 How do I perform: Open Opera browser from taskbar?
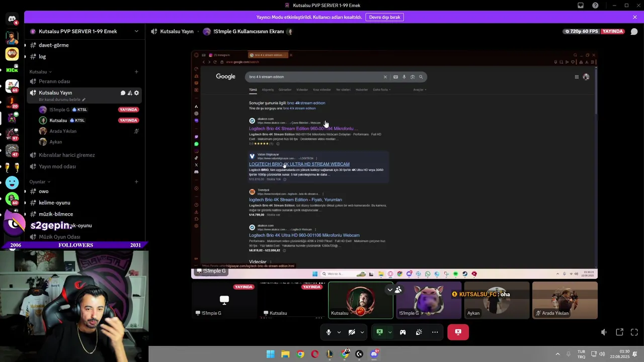[x=315, y=354]
